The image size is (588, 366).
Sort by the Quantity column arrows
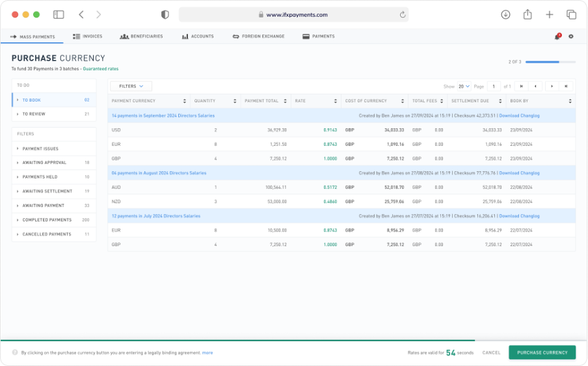pyautogui.click(x=235, y=101)
